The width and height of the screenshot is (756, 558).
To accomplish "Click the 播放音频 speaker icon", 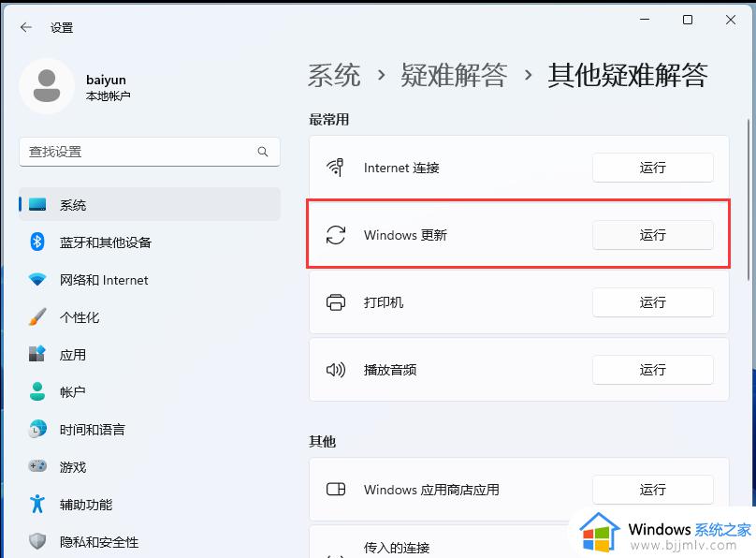I will pos(336,370).
